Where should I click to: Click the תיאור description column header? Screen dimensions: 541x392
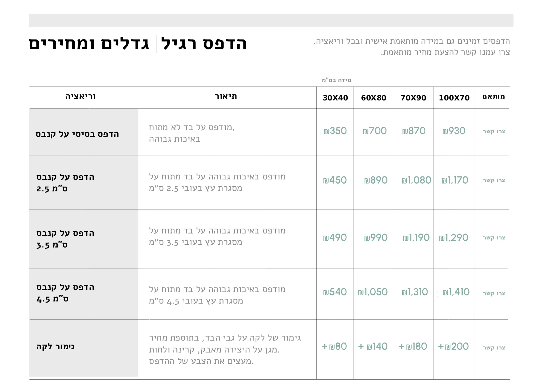tap(226, 96)
